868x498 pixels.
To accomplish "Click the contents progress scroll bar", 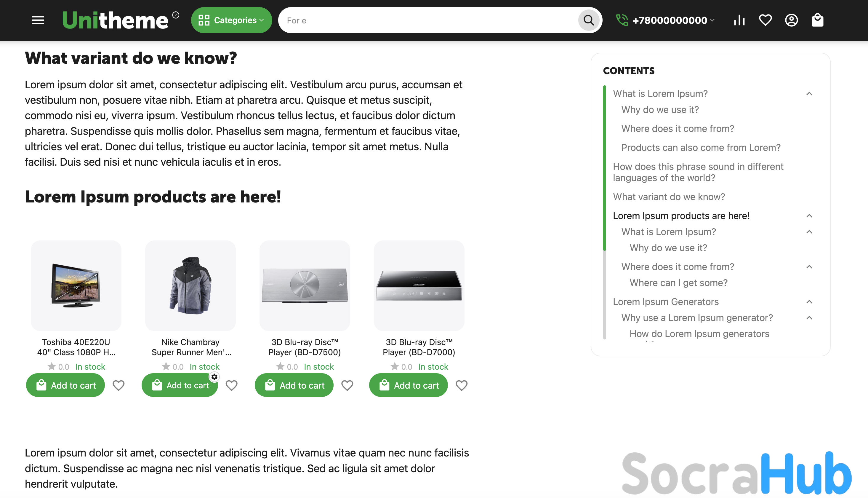I will pos(605,212).
